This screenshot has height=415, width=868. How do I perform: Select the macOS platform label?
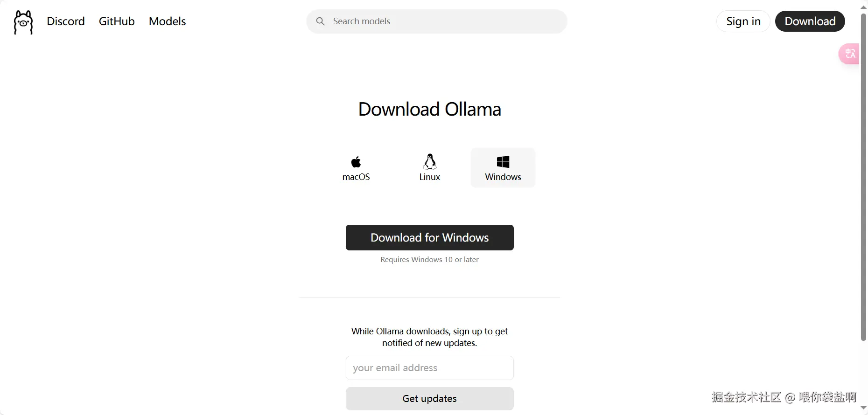[x=356, y=177]
